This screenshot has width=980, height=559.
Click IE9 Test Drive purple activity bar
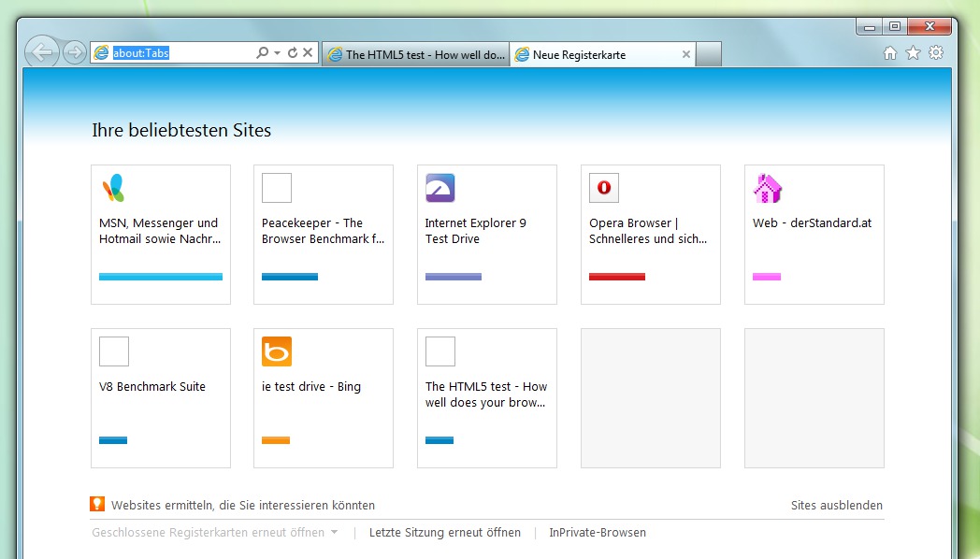[x=454, y=277]
